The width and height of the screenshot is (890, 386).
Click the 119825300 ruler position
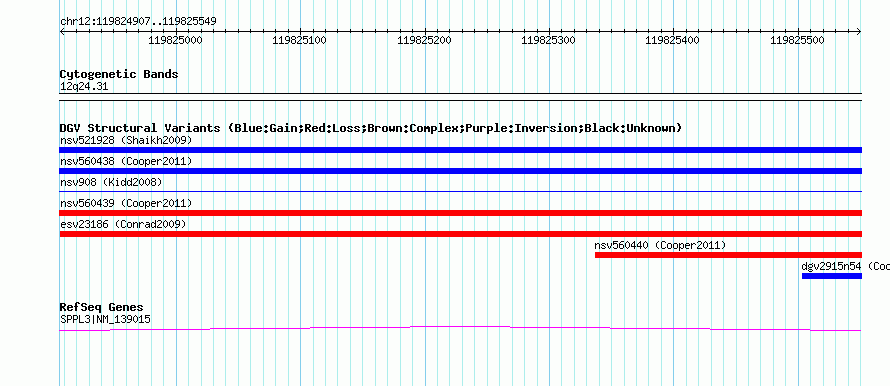548,40
